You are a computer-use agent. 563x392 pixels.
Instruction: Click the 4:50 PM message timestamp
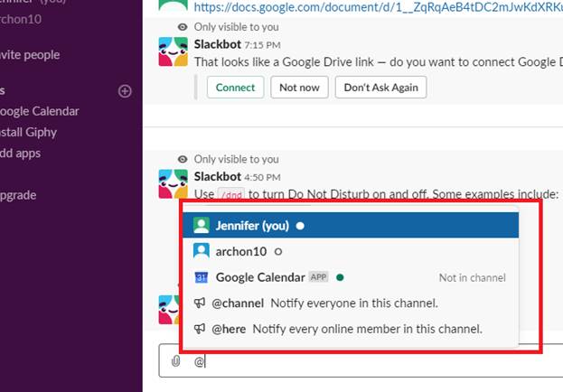point(262,177)
